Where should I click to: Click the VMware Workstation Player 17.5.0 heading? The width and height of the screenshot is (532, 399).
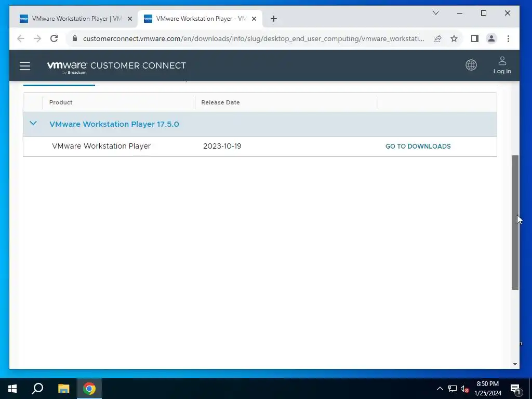[x=114, y=124]
